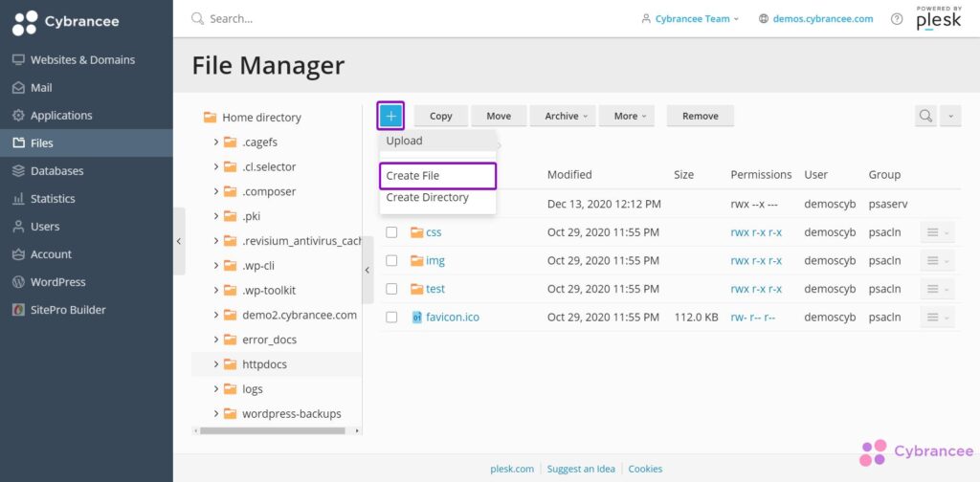Expand the .cl.selector folder
The height and width of the screenshot is (482, 980).
(216, 166)
